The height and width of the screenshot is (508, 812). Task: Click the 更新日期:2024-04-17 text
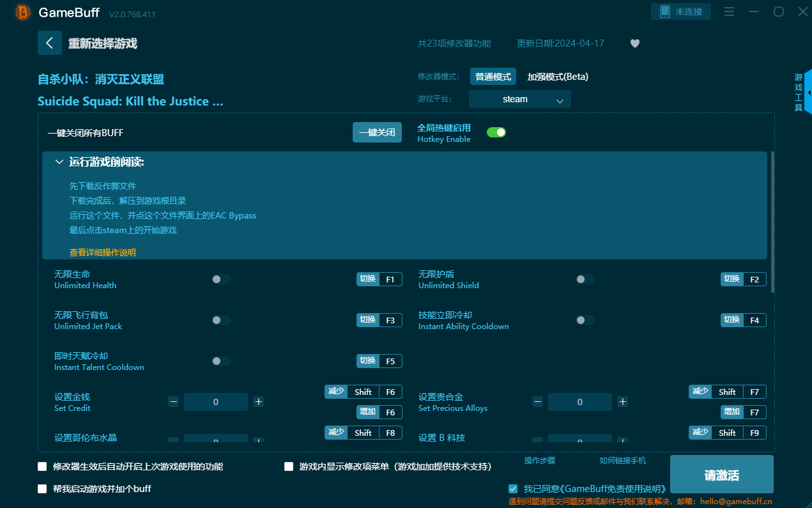click(560, 43)
